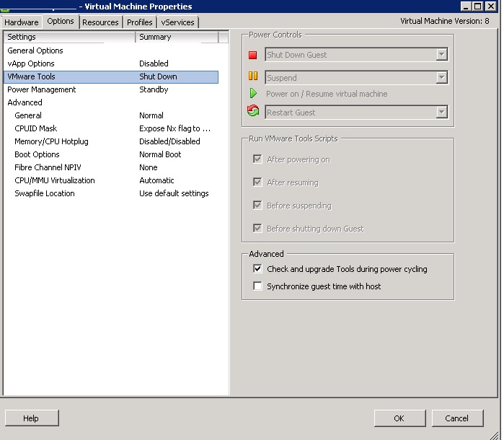
Task: Click the Help button
Action: point(32,418)
